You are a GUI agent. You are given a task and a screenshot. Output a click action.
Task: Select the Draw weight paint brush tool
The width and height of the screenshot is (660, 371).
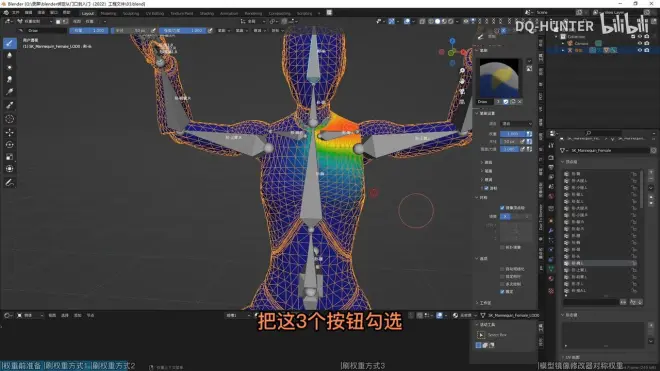pyautogui.click(x=9, y=43)
